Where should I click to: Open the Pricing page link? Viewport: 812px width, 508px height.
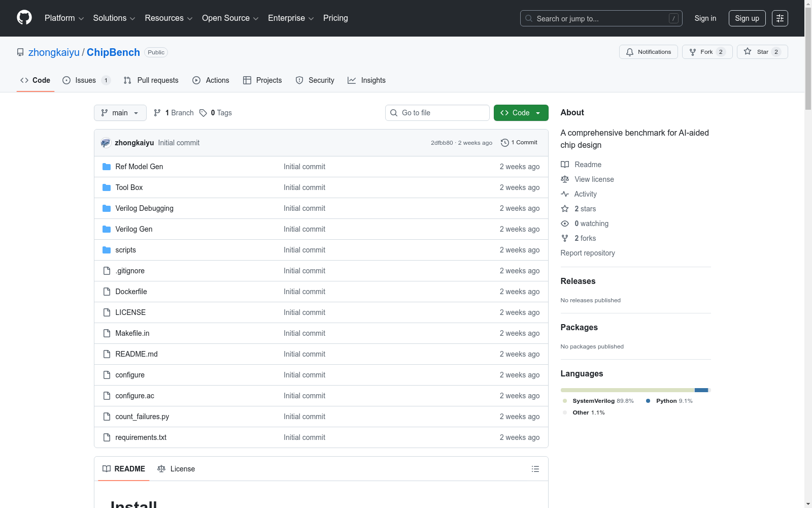pyautogui.click(x=335, y=18)
